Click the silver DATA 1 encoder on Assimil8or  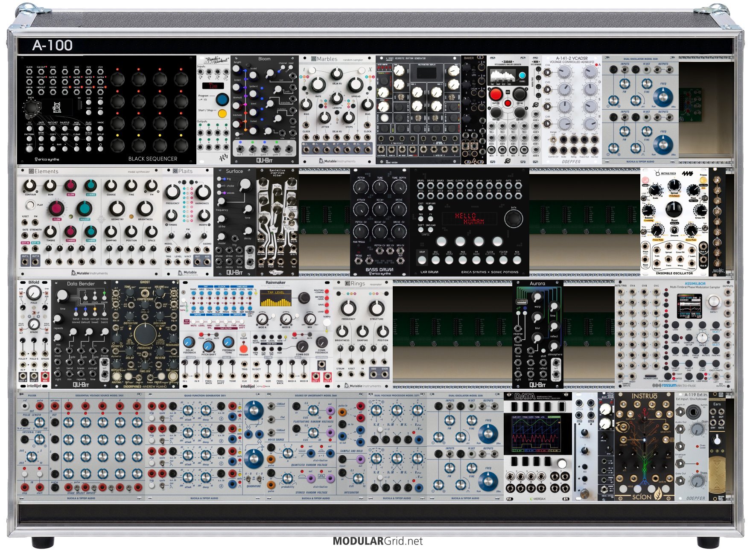(713, 302)
